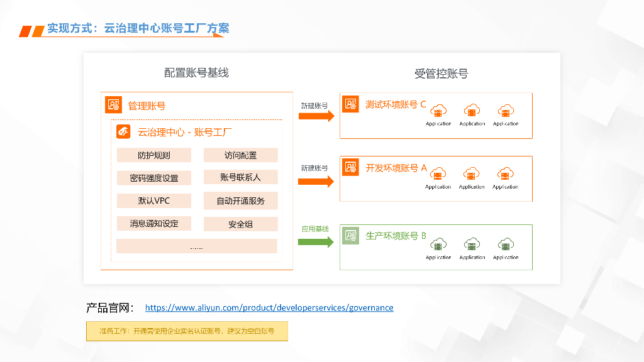Click the 账号联系人 box
This screenshot has height=362, width=644.
click(241, 177)
